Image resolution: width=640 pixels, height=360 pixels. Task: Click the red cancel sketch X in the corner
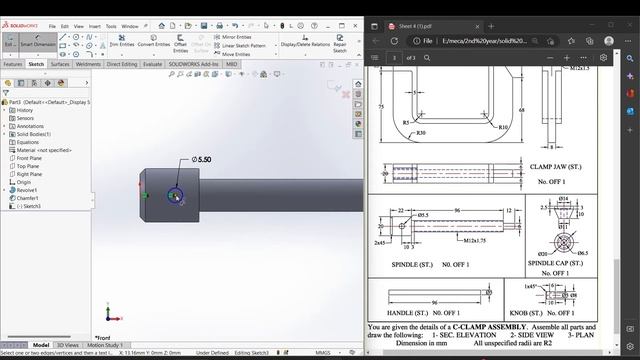tap(346, 95)
